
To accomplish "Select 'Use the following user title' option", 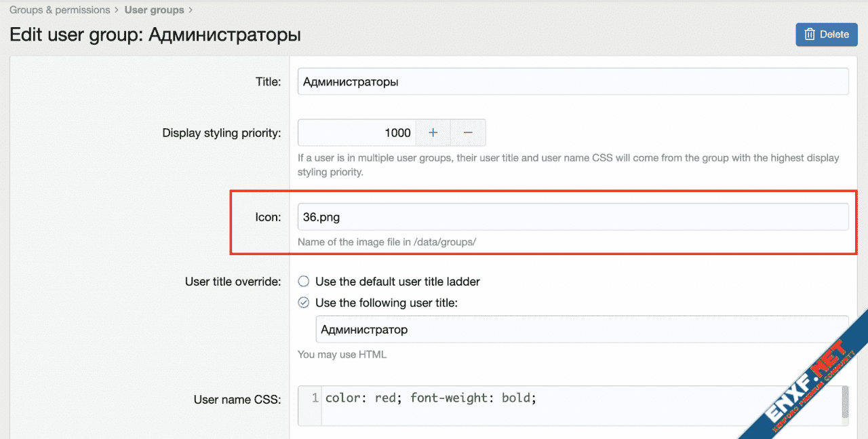I will (304, 303).
